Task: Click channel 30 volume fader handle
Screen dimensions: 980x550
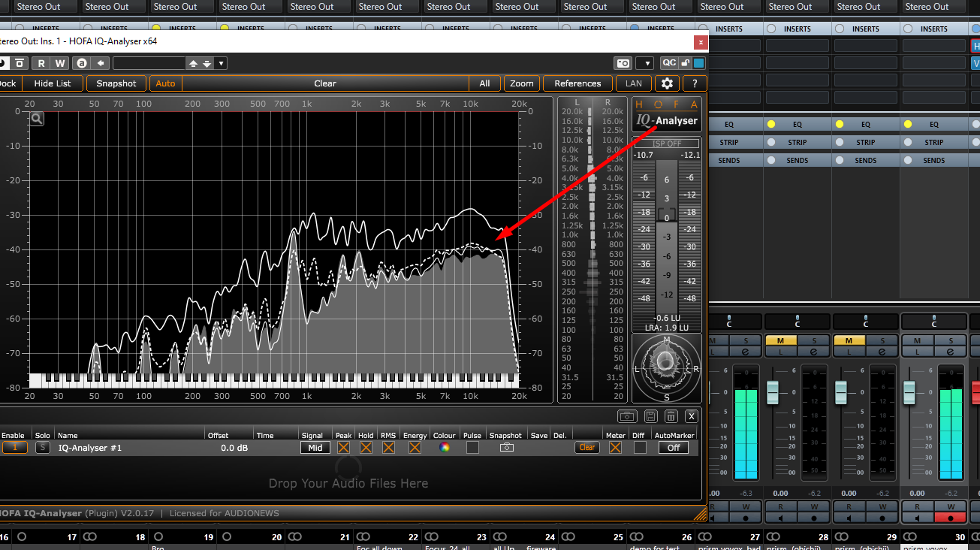Action: tap(909, 392)
